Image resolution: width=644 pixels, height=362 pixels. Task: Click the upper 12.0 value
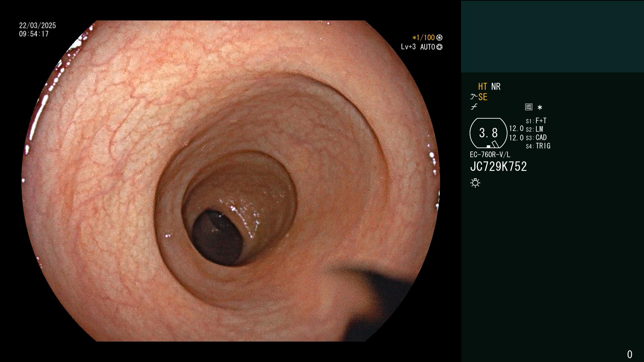coord(516,128)
